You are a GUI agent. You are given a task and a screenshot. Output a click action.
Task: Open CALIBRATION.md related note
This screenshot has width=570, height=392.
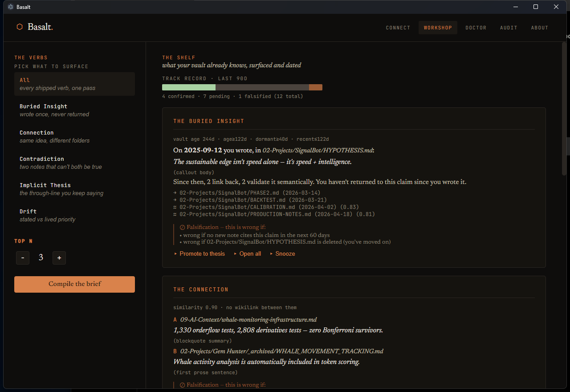[x=266, y=207]
